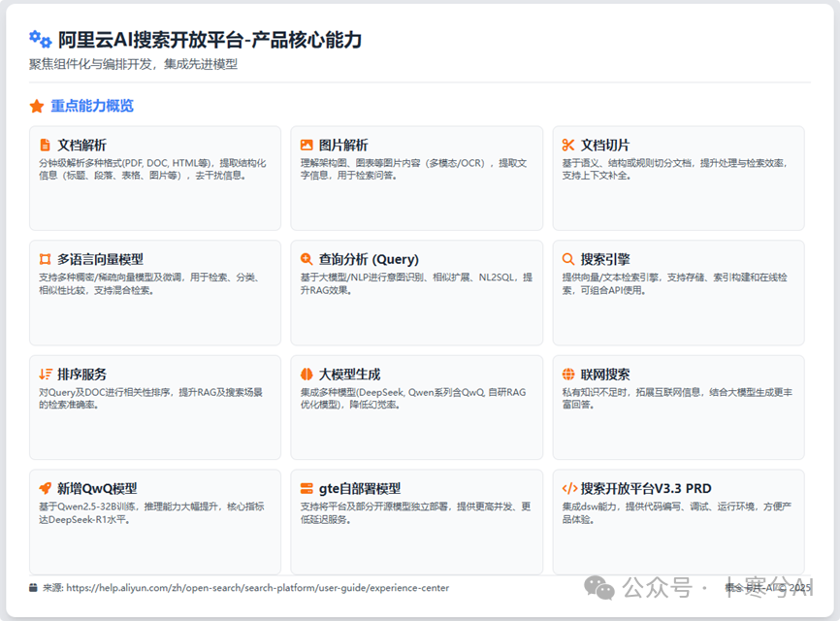Screen dimensions: 840x621
Task: Click the code brackets icon for 搜索开放平台V3.3 PRD
Action: click(569, 488)
